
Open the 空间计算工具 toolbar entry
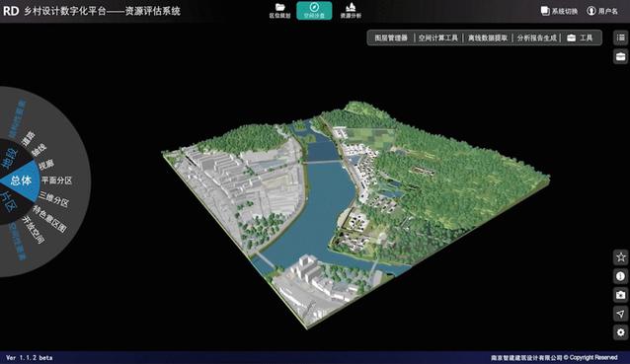(438, 37)
